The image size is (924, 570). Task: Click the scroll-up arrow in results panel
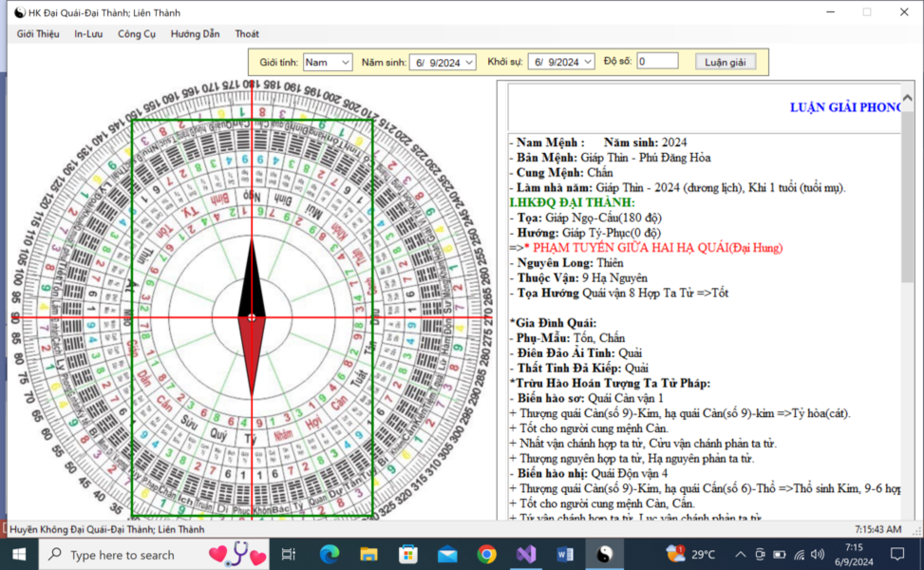coord(907,98)
